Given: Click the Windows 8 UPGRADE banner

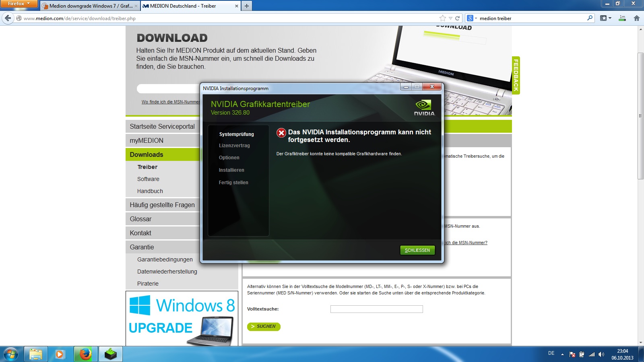Looking at the screenshot, I should point(182,319).
